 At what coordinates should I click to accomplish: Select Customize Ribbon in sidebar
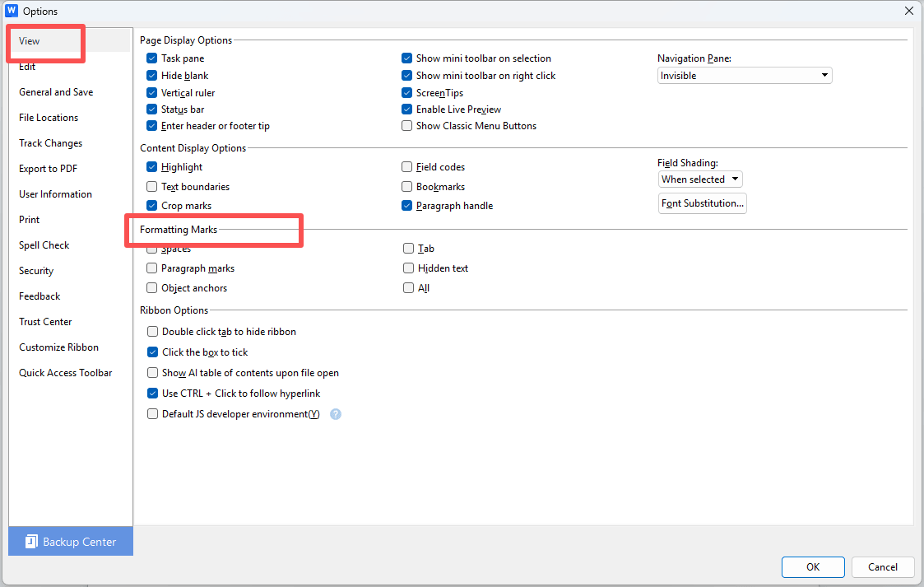coord(58,347)
